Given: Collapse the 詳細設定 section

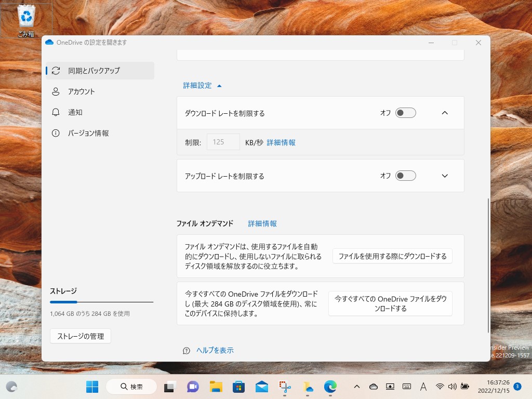Looking at the screenshot, I should 219,85.
